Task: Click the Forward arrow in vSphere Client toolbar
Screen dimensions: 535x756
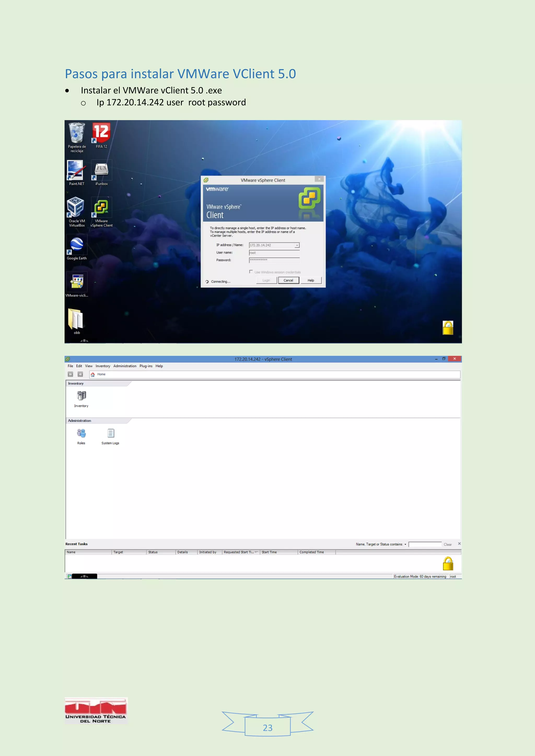Action: tap(80, 374)
